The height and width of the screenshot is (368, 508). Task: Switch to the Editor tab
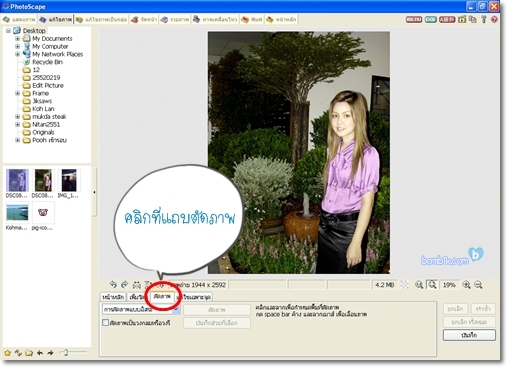tap(55, 20)
